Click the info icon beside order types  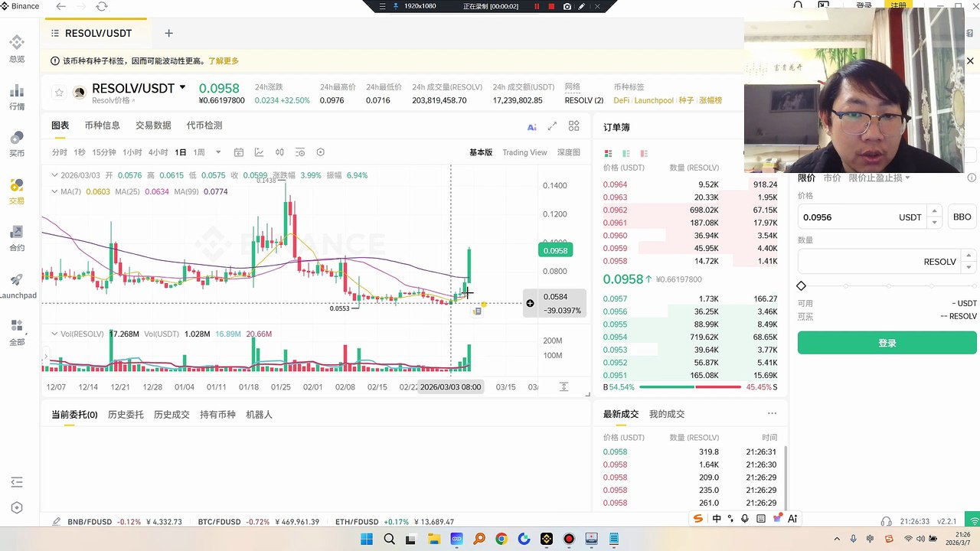click(x=972, y=178)
